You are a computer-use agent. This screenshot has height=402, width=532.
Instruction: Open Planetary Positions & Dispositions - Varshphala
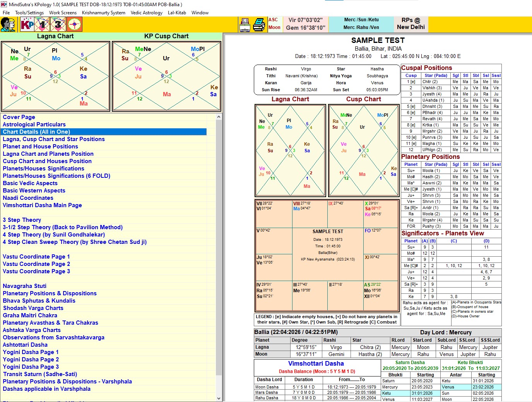point(67,382)
